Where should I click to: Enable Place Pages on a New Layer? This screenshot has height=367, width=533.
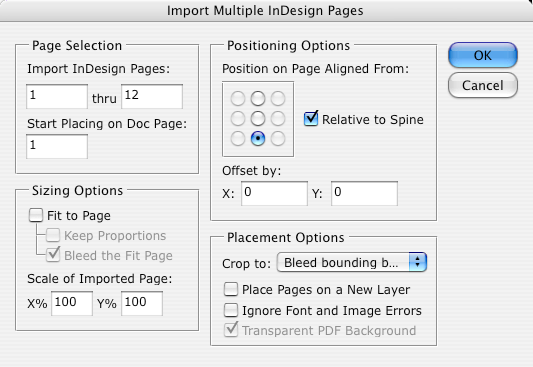(231, 289)
